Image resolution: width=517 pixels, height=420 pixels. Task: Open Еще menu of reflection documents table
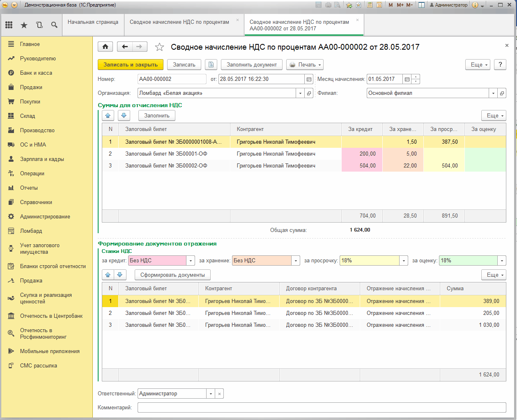pyautogui.click(x=494, y=275)
